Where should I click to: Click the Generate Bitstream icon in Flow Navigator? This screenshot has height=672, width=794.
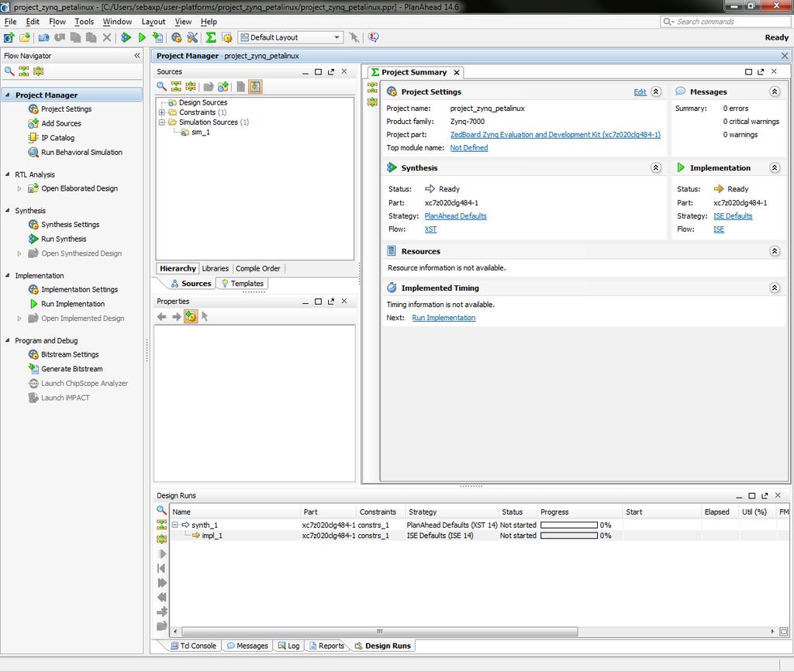coord(33,368)
